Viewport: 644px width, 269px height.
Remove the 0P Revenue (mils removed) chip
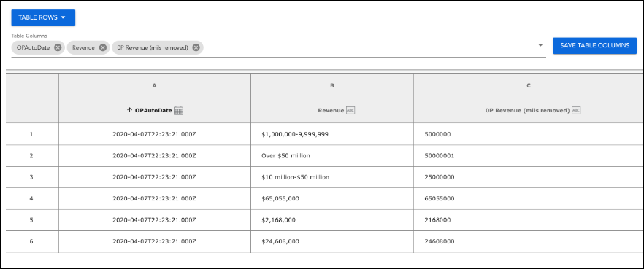click(x=196, y=47)
